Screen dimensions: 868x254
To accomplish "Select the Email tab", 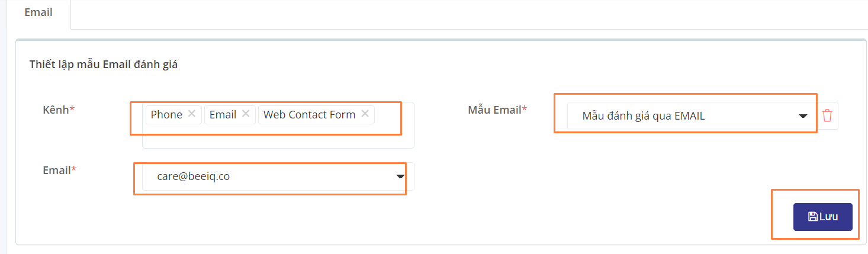I will [x=38, y=12].
